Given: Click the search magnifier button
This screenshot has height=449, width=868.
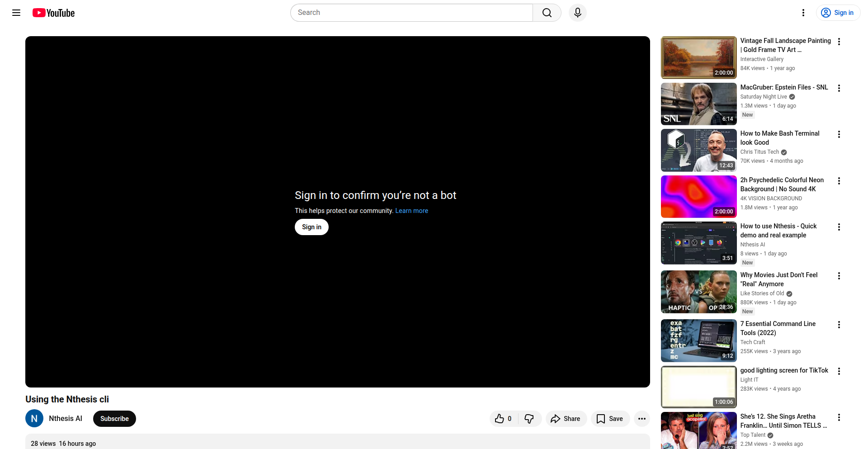Looking at the screenshot, I should (547, 13).
